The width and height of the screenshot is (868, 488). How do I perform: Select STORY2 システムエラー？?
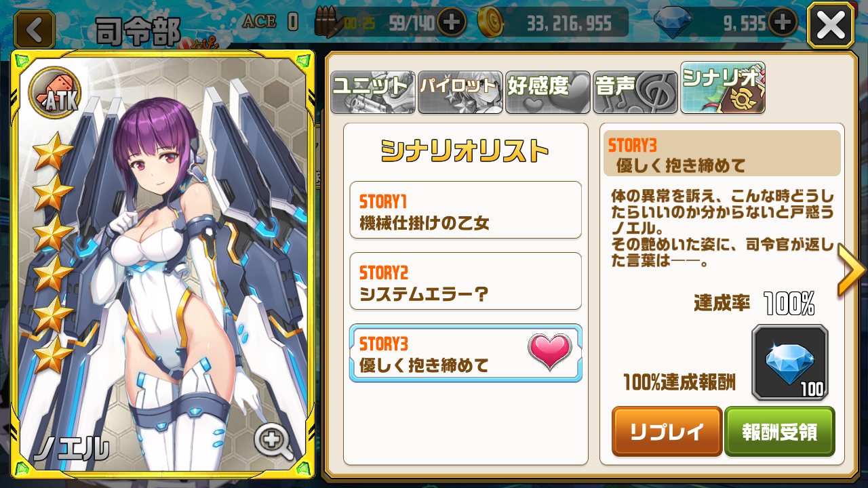point(466,281)
